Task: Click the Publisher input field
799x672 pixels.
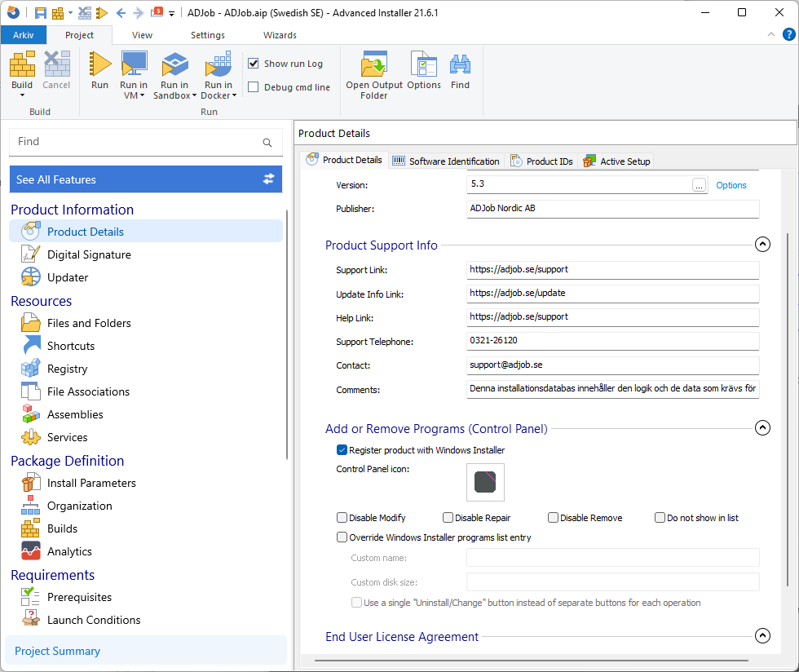Action: pyautogui.click(x=613, y=209)
